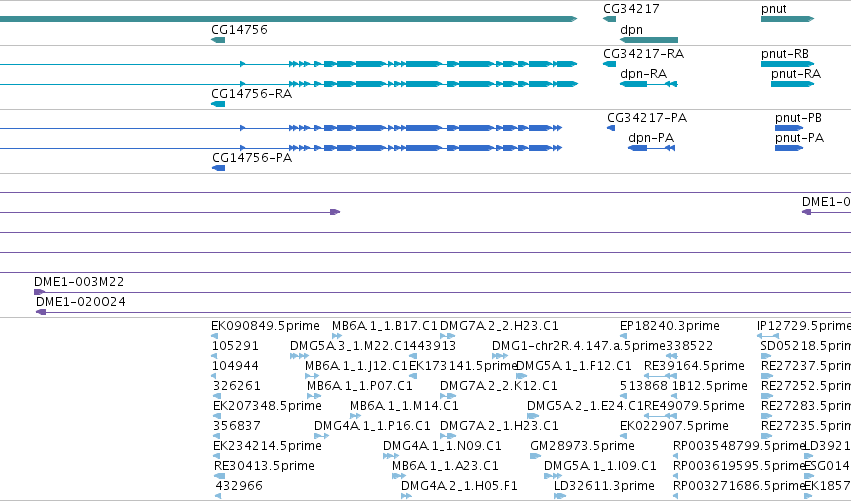Open the MB6A.1_1.A23.C1 EST label

444,466
